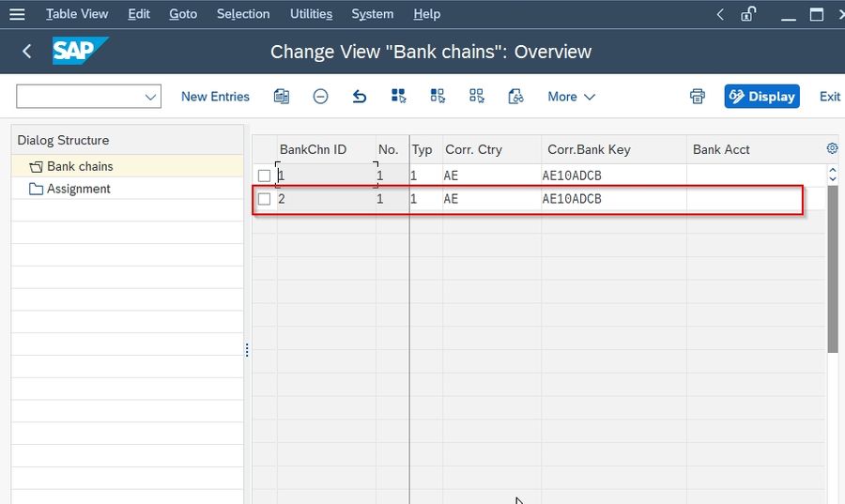Click the left chevron in the title bar
Image resolution: width=845 pixels, height=504 pixels.
click(720, 14)
